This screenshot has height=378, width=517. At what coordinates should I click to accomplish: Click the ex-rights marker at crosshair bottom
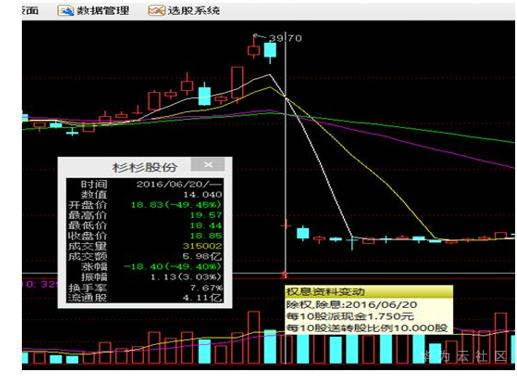tap(285, 275)
